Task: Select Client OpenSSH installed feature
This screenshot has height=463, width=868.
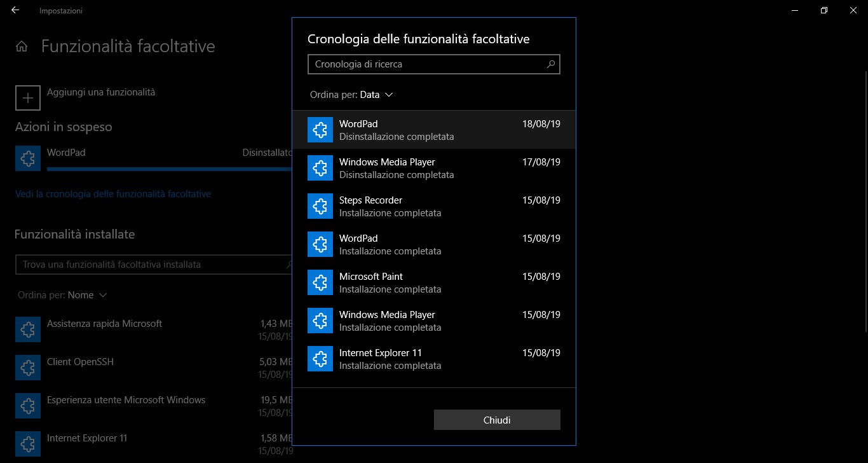Action: click(x=153, y=368)
